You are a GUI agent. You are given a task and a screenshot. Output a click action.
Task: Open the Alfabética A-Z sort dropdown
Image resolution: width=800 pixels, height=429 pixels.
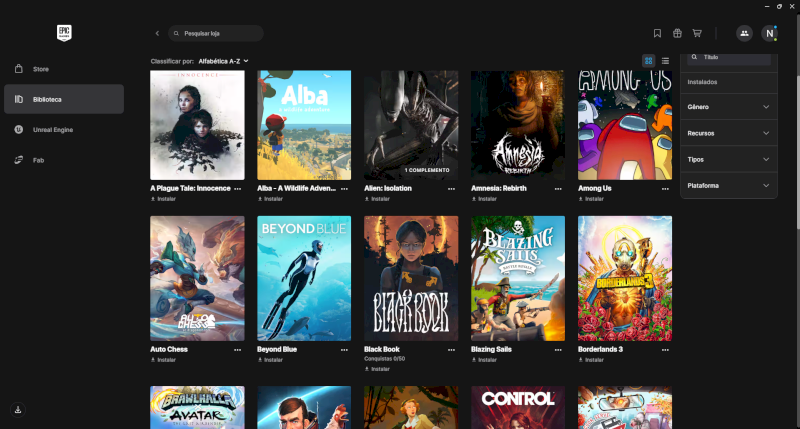(x=223, y=61)
